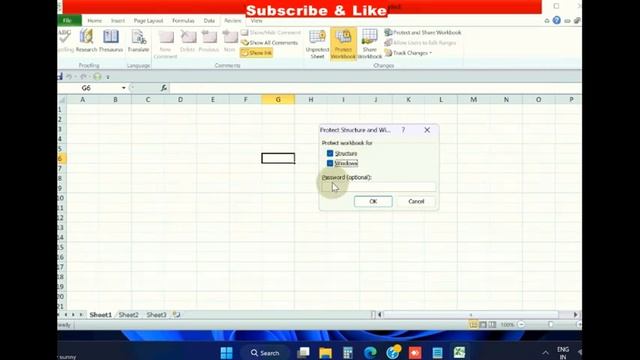Image resolution: width=640 pixels, height=360 pixels.
Task: Click the next sheet navigation arrow
Action: click(73, 315)
